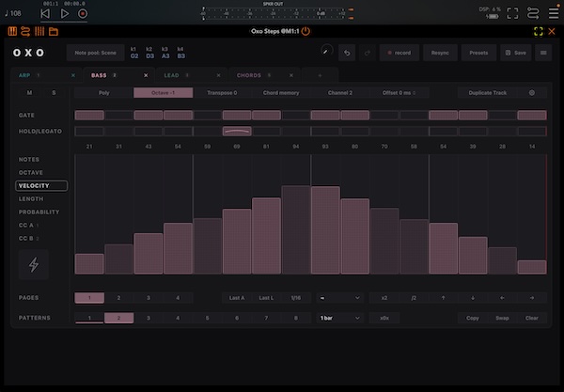Solo the track with the S button
The height and width of the screenshot is (392, 564).
point(54,93)
